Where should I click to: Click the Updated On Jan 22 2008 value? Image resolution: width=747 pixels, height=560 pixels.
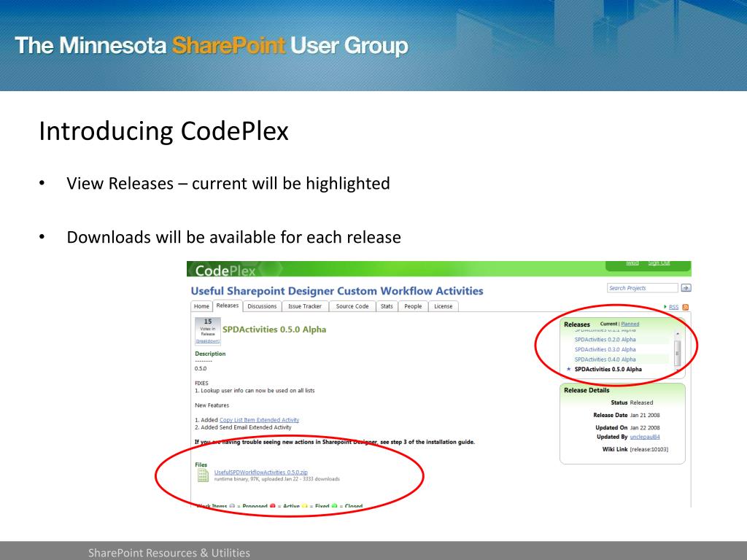[x=645, y=427]
